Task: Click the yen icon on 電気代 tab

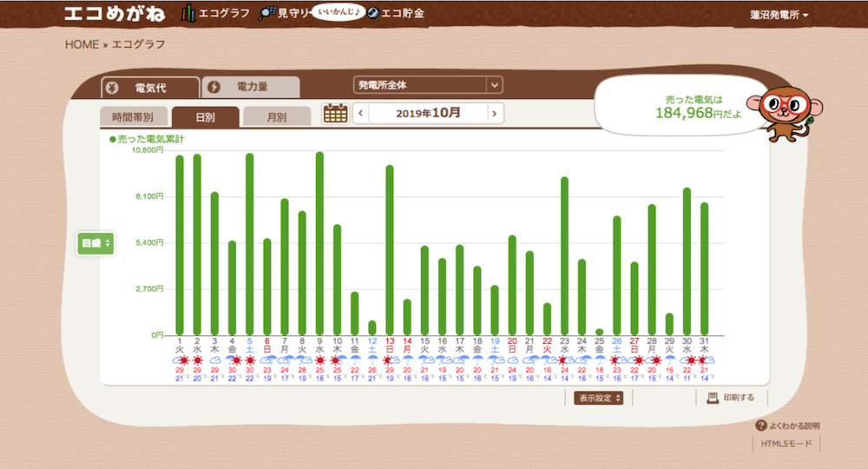Action: (112, 88)
